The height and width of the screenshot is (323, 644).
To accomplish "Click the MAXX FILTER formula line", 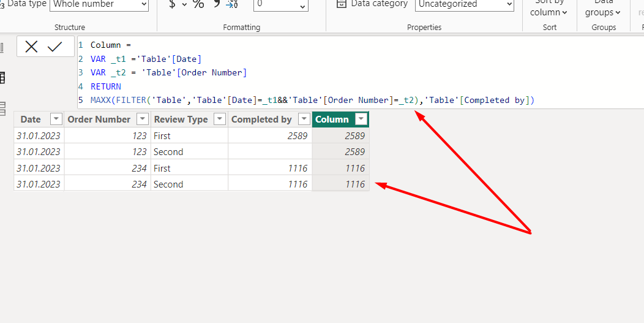I will [312, 100].
